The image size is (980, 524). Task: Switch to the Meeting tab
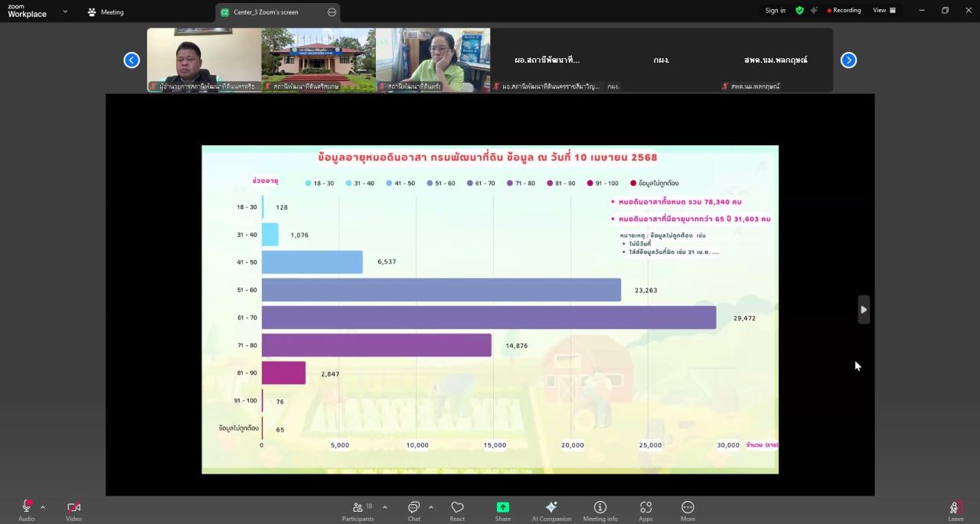pos(106,12)
